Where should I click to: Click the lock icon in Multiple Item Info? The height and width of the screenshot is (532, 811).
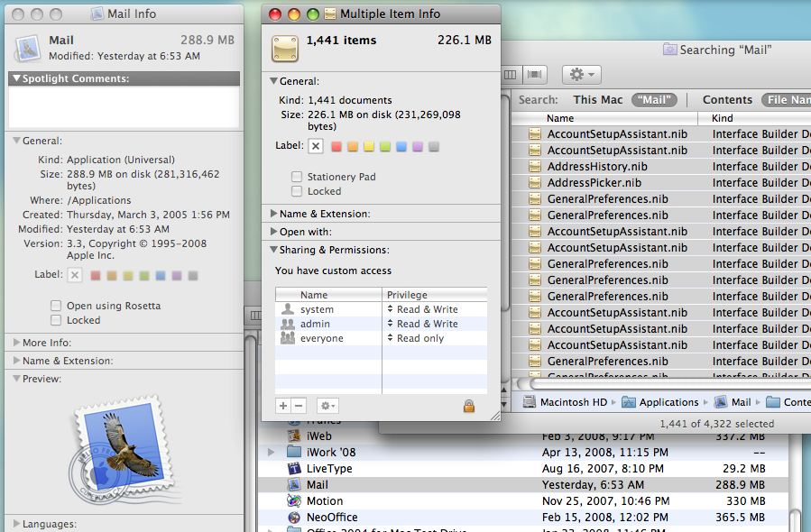(x=468, y=407)
